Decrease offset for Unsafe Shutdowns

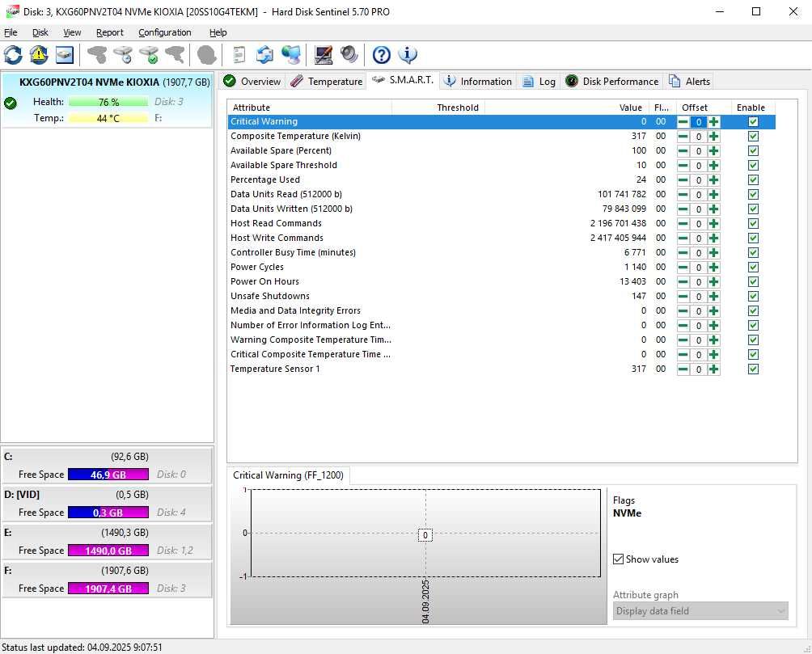pos(683,296)
